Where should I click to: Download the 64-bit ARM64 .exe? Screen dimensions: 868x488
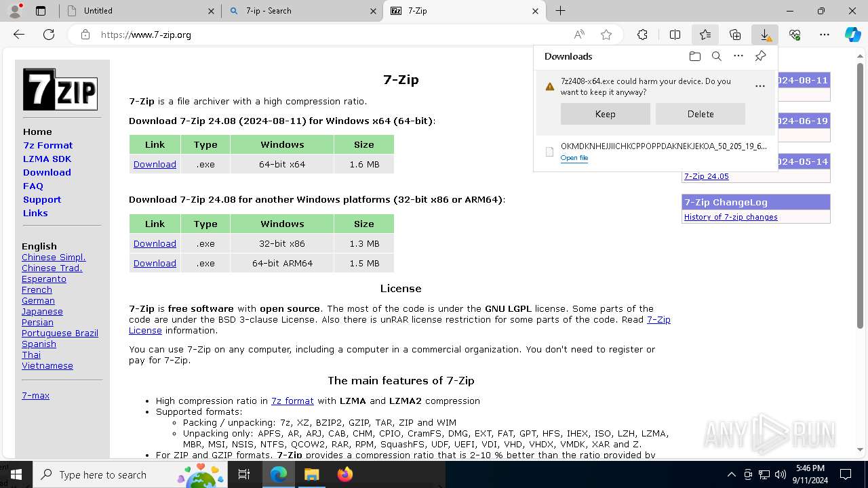[155, 263]
